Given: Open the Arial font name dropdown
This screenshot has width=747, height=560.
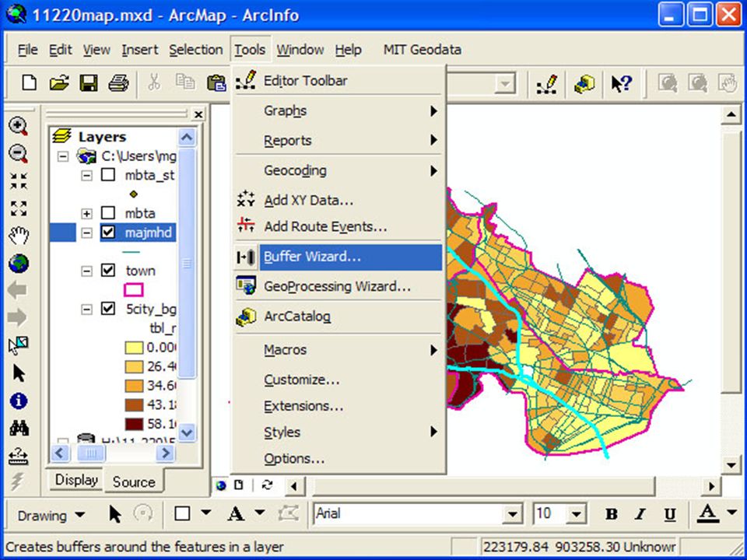Looking at the screenshot, I should pos(513,514).
